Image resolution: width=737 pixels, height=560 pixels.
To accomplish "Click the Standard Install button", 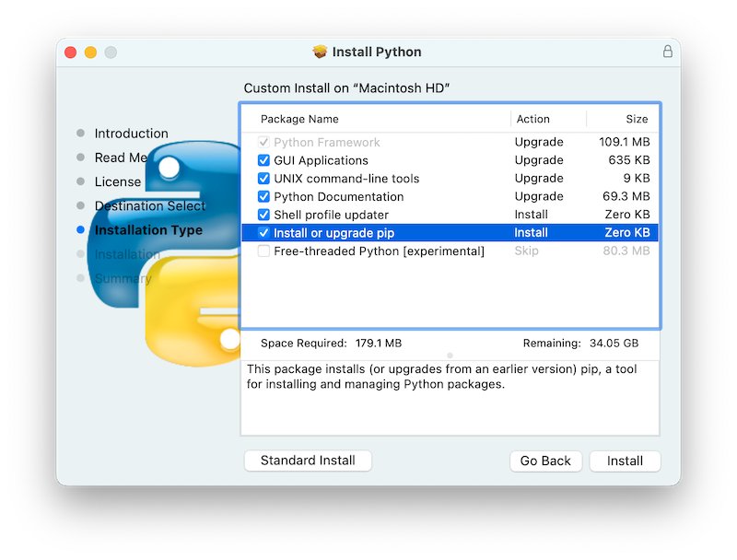I will pyautogui.click(x=308, y=461).
